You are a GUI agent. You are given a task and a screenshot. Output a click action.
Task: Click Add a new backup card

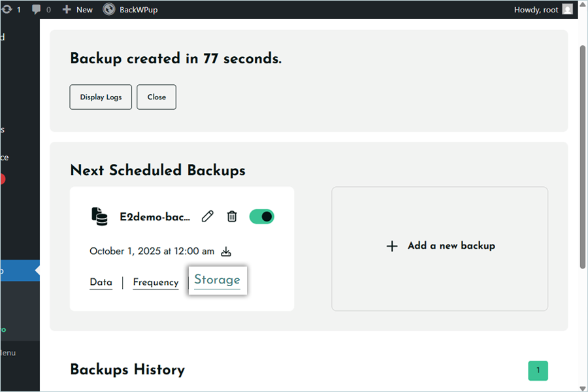click(440, 246)
